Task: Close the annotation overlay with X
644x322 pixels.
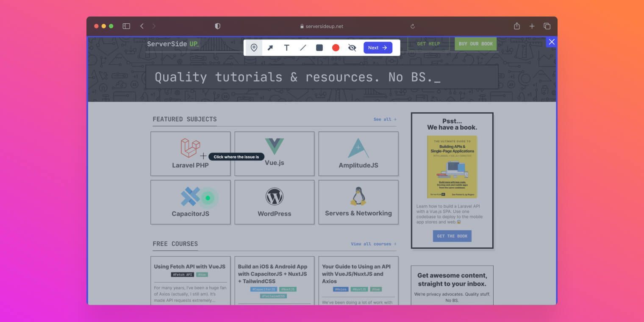Action: (551, 42)
